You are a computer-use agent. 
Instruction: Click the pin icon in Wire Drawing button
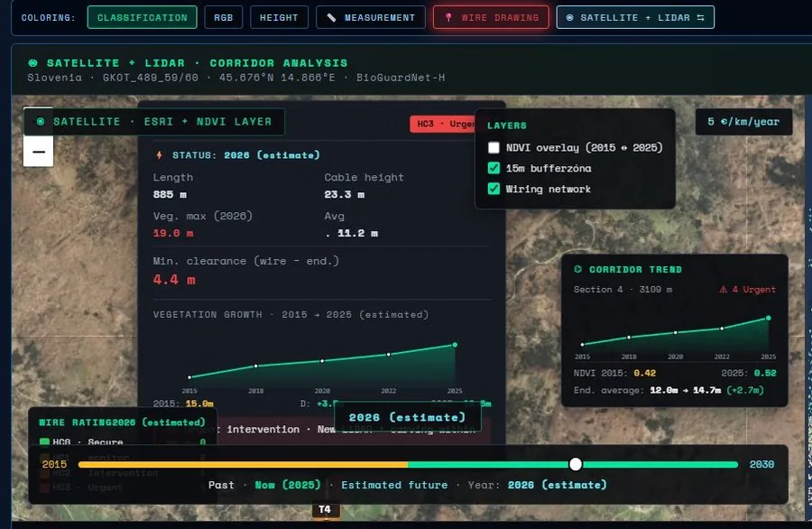[x=448, y=18]
